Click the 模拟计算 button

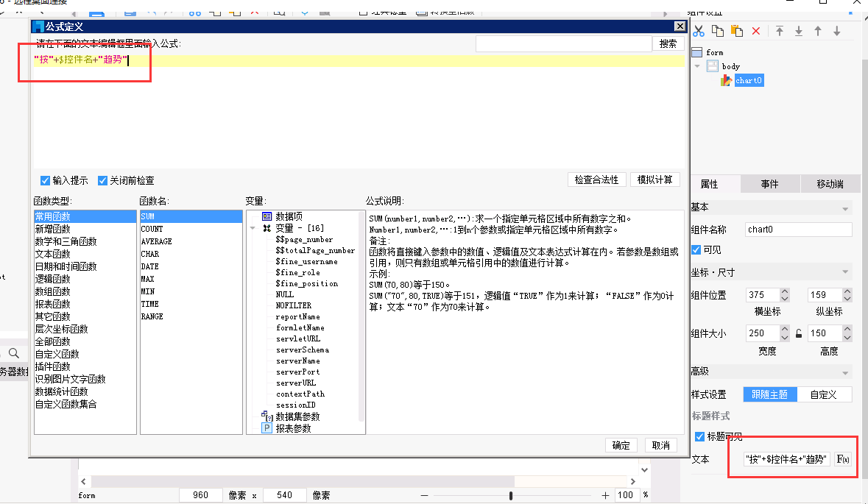[x=655, y=180]
